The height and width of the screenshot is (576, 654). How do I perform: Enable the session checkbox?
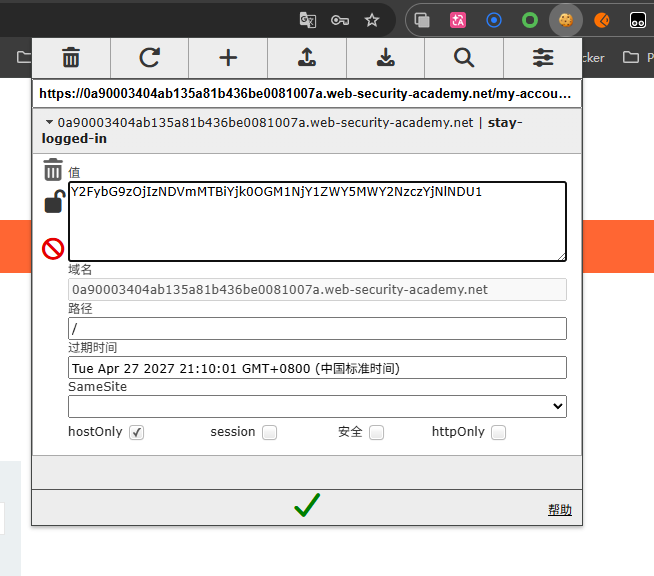click(269, 433)
